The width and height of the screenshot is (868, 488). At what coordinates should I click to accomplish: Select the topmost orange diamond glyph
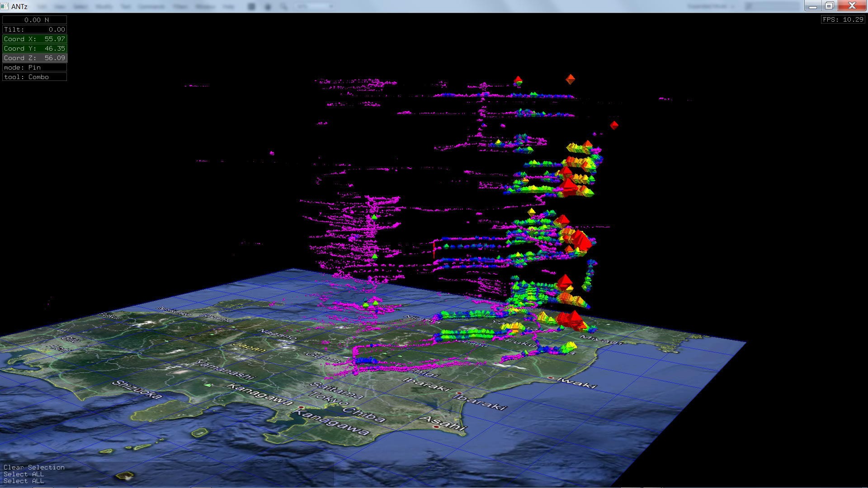pyautogui.click(x=570, y=79)
